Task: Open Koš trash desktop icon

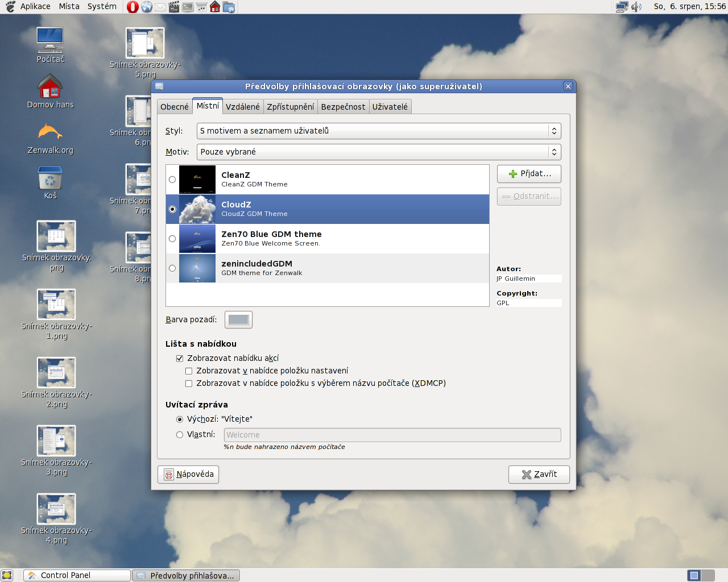Action: [x=50, y=182]
